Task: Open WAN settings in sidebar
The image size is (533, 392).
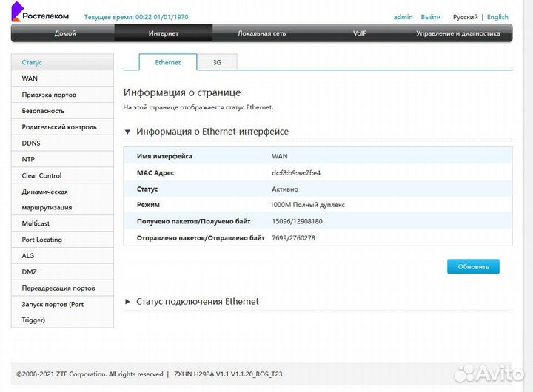Action: 30,78
